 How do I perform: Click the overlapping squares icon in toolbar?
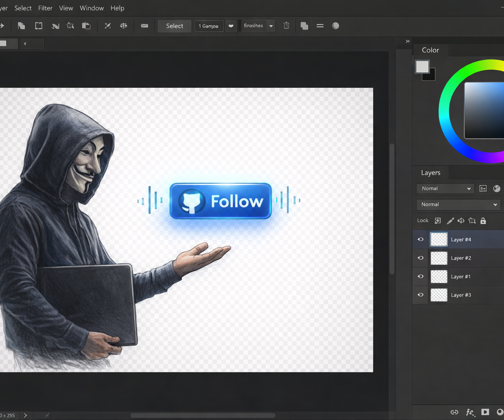304,26
